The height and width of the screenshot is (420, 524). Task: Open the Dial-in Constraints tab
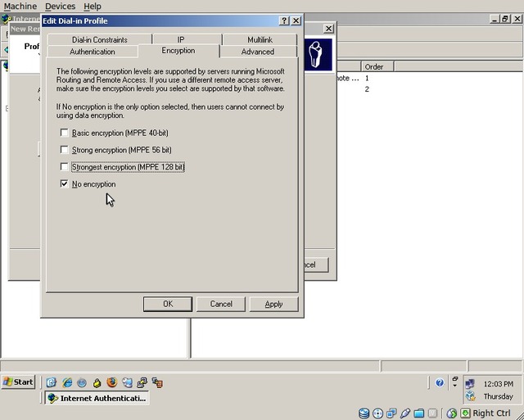[x=99, y=39]
